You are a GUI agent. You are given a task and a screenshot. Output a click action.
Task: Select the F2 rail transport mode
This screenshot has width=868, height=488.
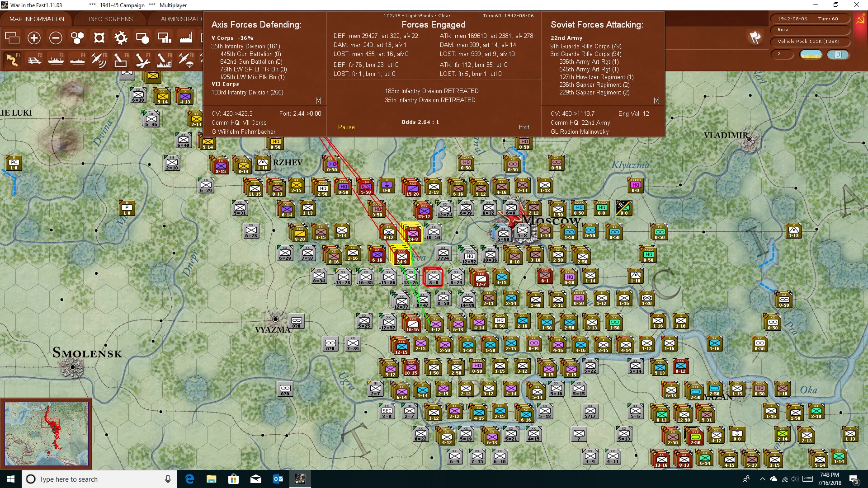click(34, 60)
